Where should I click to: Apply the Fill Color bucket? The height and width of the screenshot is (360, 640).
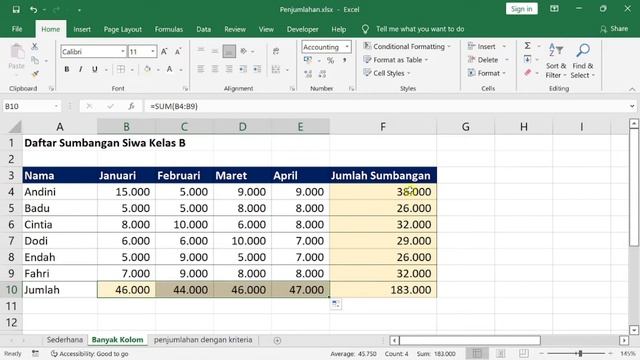point(147,69)
